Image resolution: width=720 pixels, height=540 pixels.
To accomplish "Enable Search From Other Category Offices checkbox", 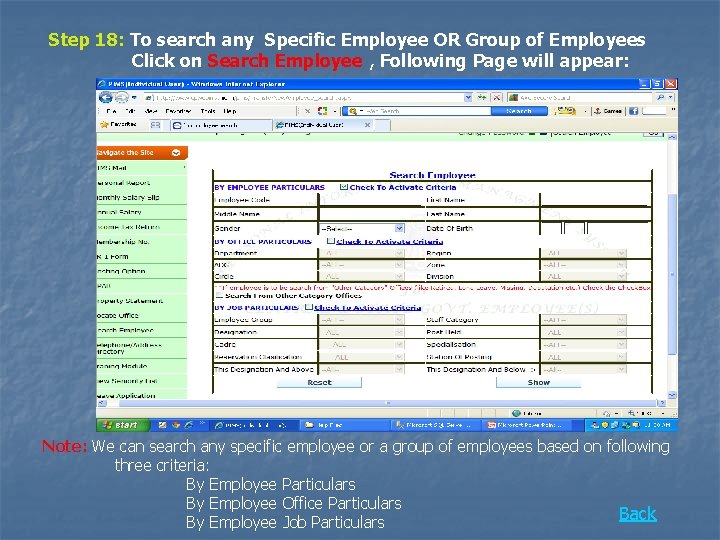I will pos(219,296).
